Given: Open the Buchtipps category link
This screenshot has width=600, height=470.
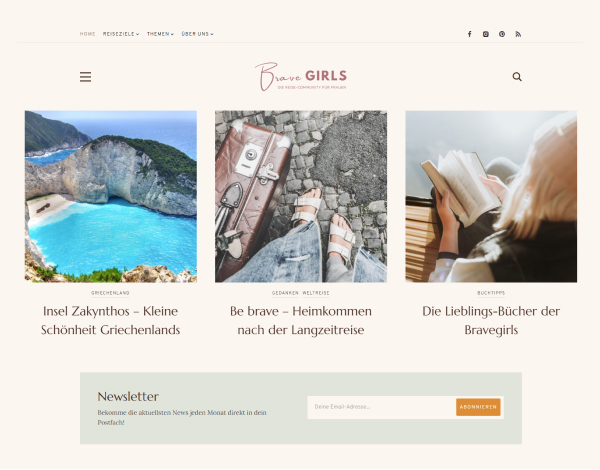Looking at the screenshot, I should (491, 293).
